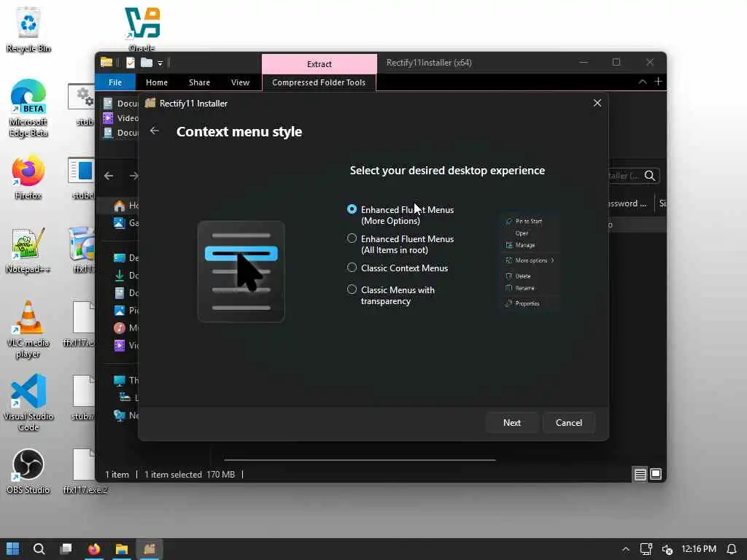Image resolution: width=747 pixels, height=560 pixels.
Task: Open Oracle VirtualBox desktop shortcut
Action: coord(142,28)
